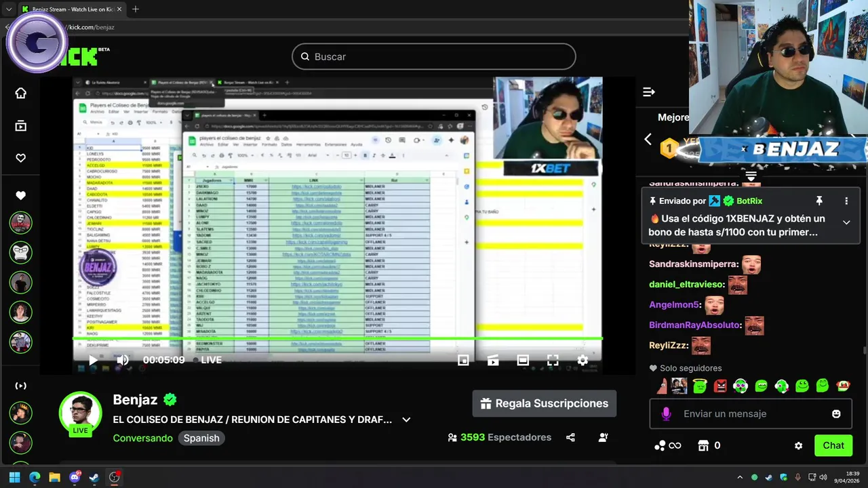The image size is (868, 488).
Task: Collapse the chat panel
Action: click(649, 91)
